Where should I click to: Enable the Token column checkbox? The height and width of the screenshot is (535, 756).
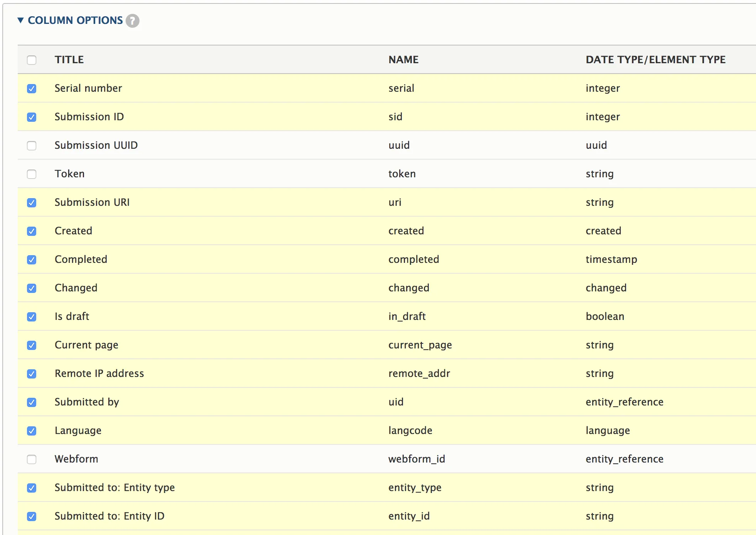point(32,174)
